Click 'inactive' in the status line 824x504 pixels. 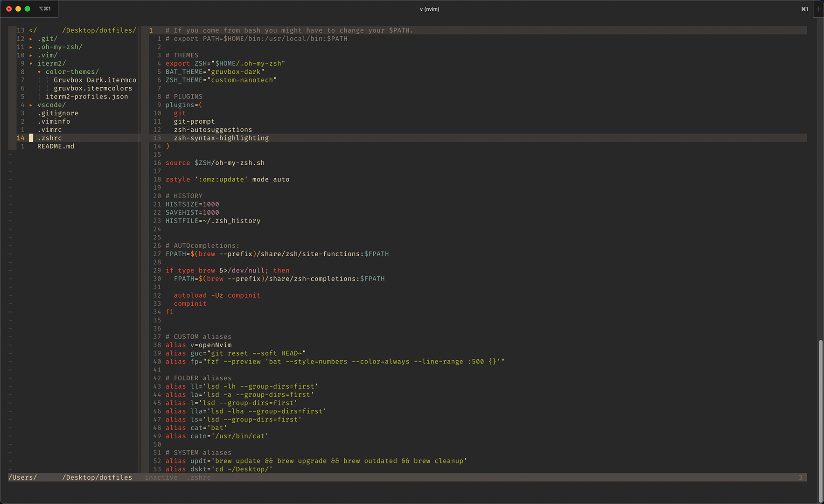(161, 477)
